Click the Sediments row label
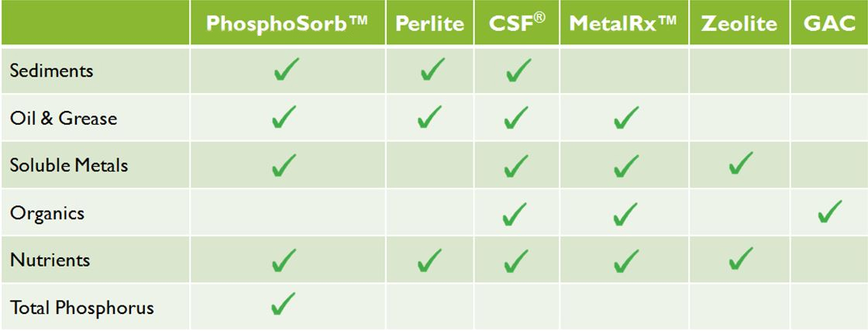Image resolution: width=868 pixels, height=331 pixels. [51, 71]
